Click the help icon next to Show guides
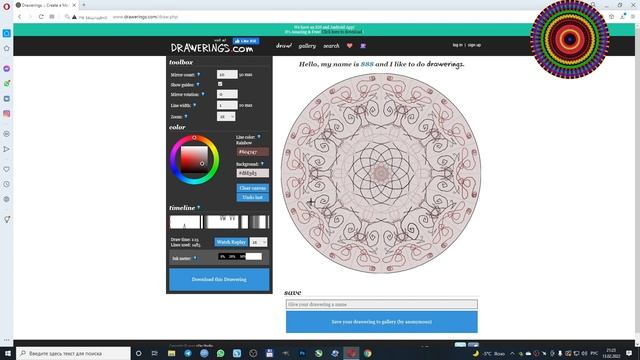Viewport: 640px width, 360px height. click(198, 84)
